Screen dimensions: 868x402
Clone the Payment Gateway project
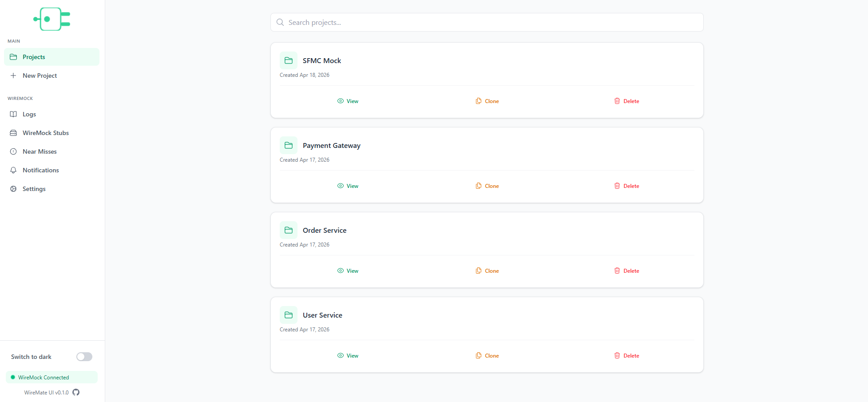point(487,186)
